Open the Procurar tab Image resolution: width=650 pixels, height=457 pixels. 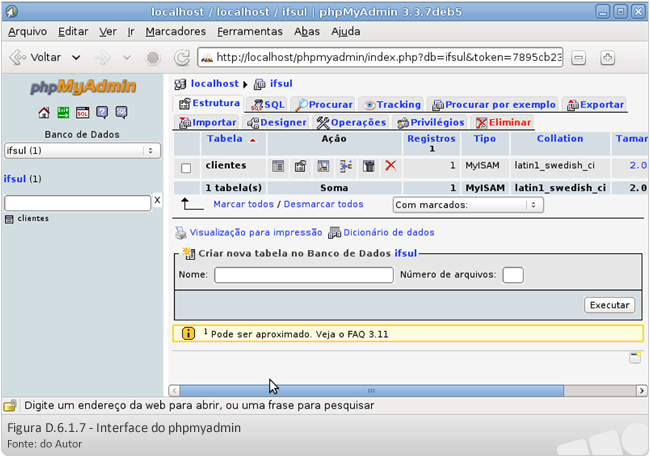(x=324, y=105)
